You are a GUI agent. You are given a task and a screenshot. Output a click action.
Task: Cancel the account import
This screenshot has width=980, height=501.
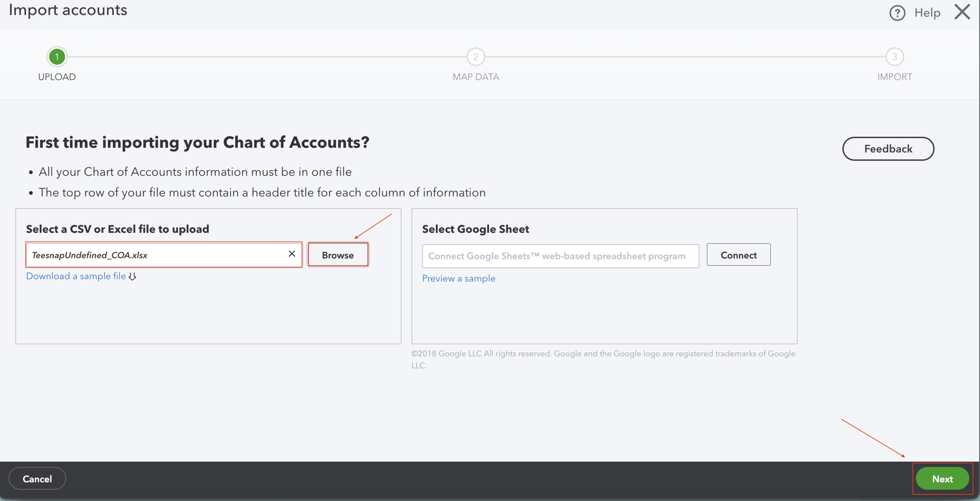pyautogui.click(x=38, y=479)
